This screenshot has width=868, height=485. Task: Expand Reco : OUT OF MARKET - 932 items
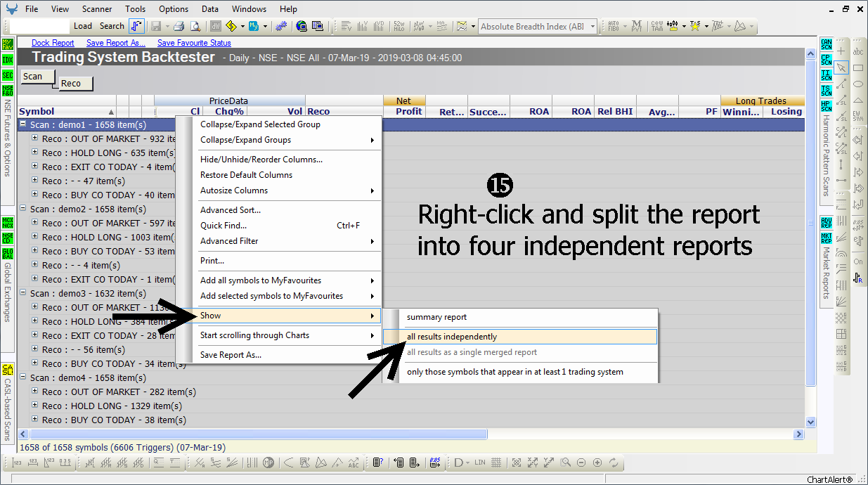[35, 138]
